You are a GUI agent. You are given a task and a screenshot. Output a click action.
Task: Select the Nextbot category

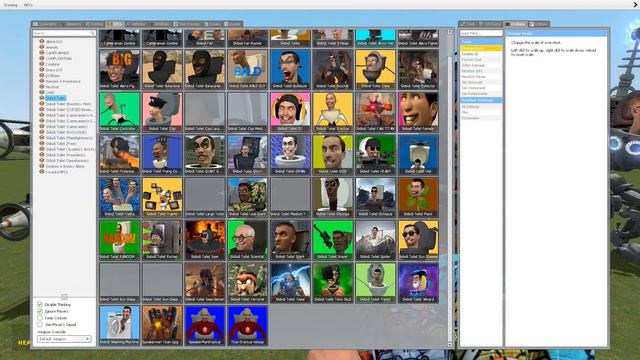(x=52, y=87)
